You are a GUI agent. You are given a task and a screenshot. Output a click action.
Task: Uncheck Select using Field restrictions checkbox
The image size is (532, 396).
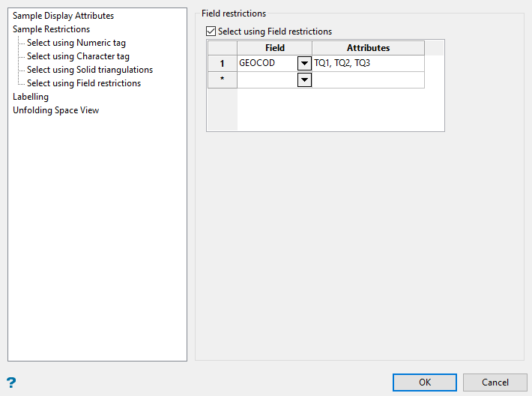tap(211, 31)
